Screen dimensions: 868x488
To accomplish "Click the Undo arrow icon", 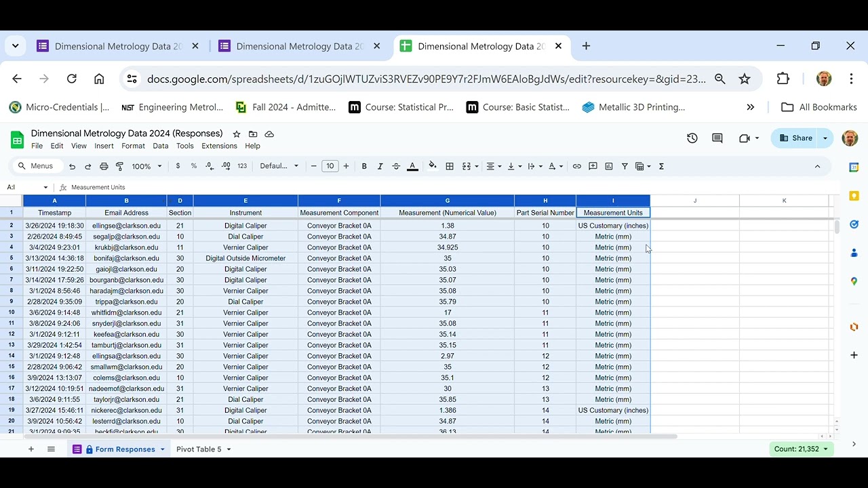I will pyautogui.click(x=72, y=166).
